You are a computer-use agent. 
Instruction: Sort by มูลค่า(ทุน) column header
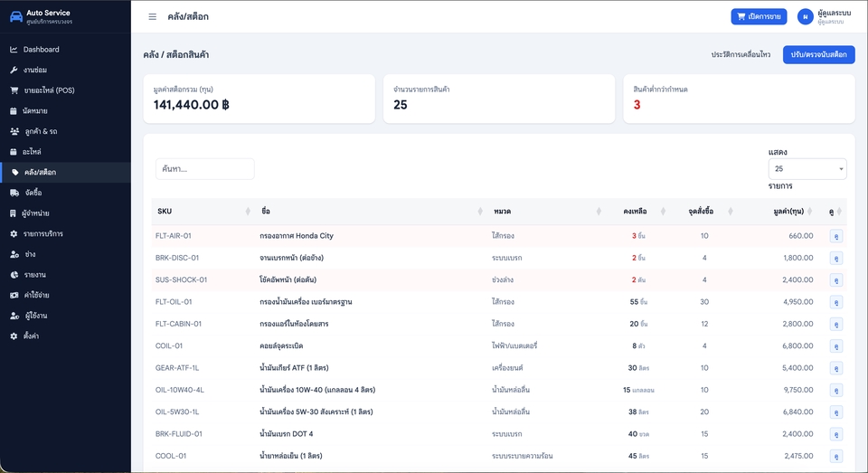pos(788,211)
